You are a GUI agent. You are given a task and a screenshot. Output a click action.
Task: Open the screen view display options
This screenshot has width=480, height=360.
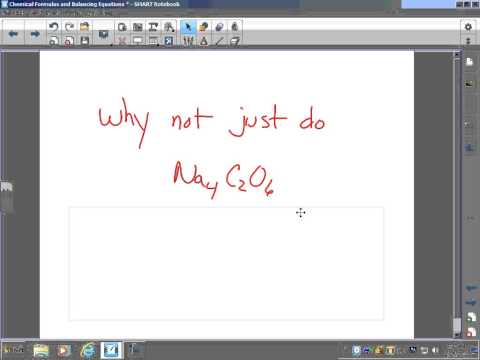(104, 34)
